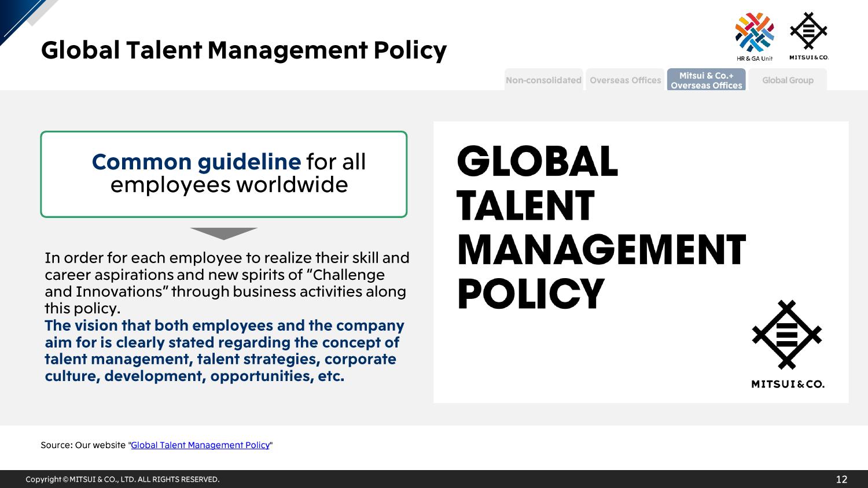
Task: Click the paragraph starting 'In order for each employee'
Action: click(227, 283)
